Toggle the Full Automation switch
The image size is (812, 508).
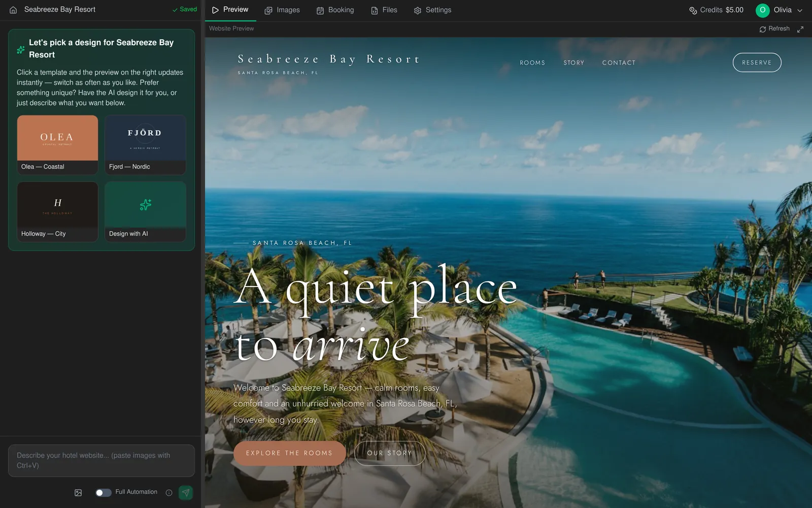point(103,493)
